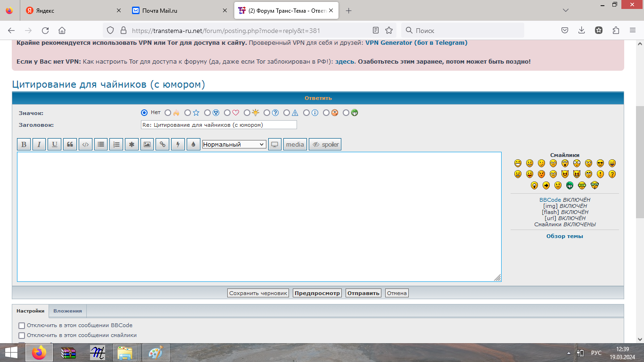Insert the winking smiley

coord(541,163)
